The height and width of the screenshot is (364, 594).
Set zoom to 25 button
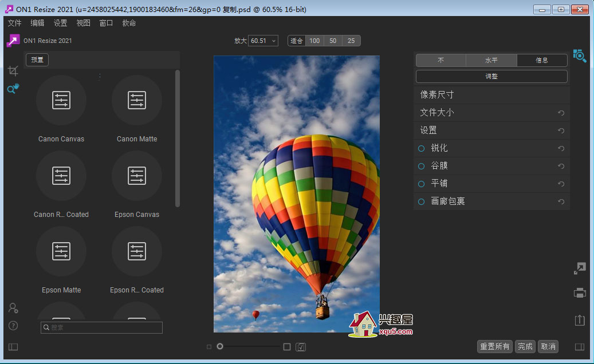tap(351, 41)
